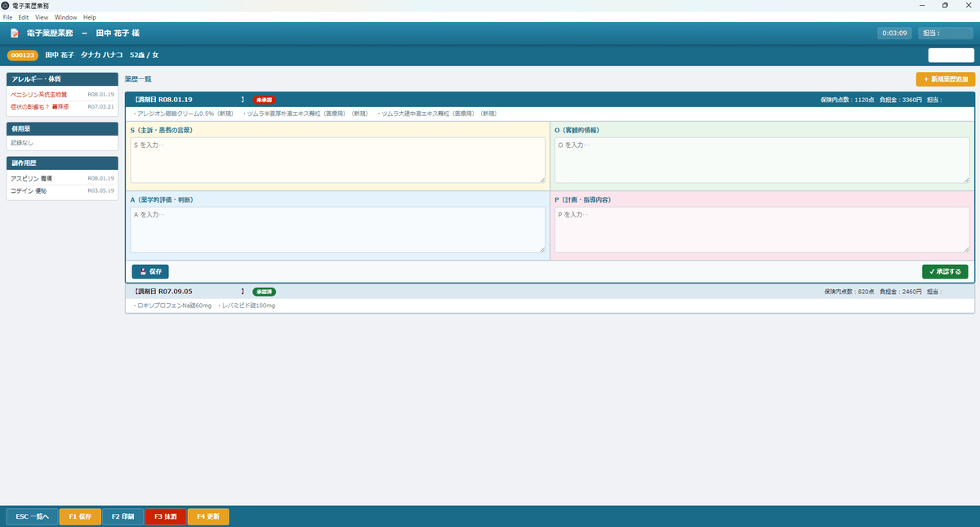Click the document icon beside 電子薬歴業務 header
The height and width of the screenshot is (527, 980).
pyautogui.click(x=15, y=33)
